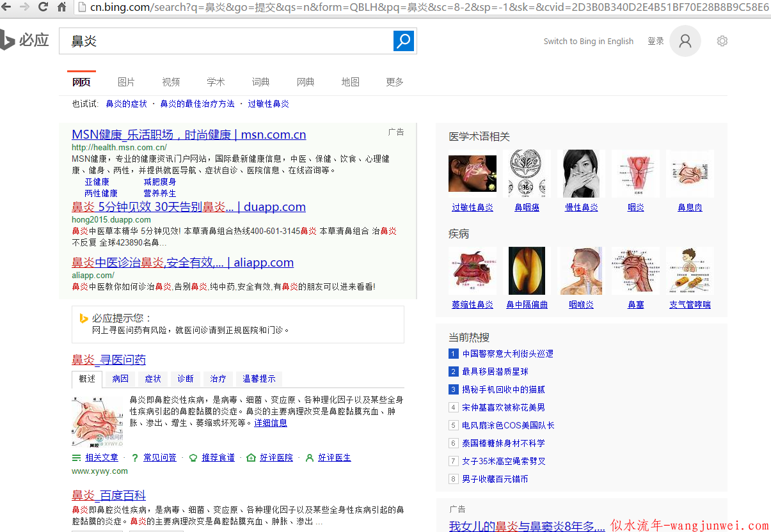This screenshot has height=532, width=771.
Task: Click the 咽喉炎 thumbnail image
Action: (x=581, y=271)
